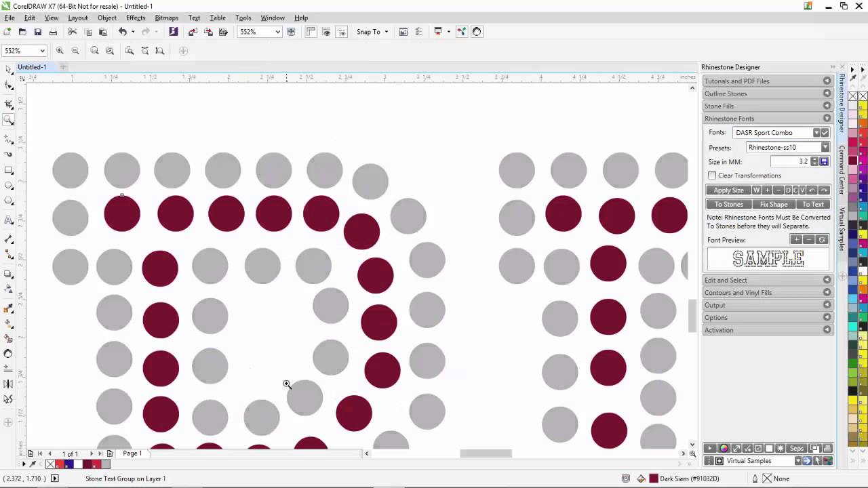This screenshot has width=868, height=488.
Task: Open the File menu
Action: [9, 18]
